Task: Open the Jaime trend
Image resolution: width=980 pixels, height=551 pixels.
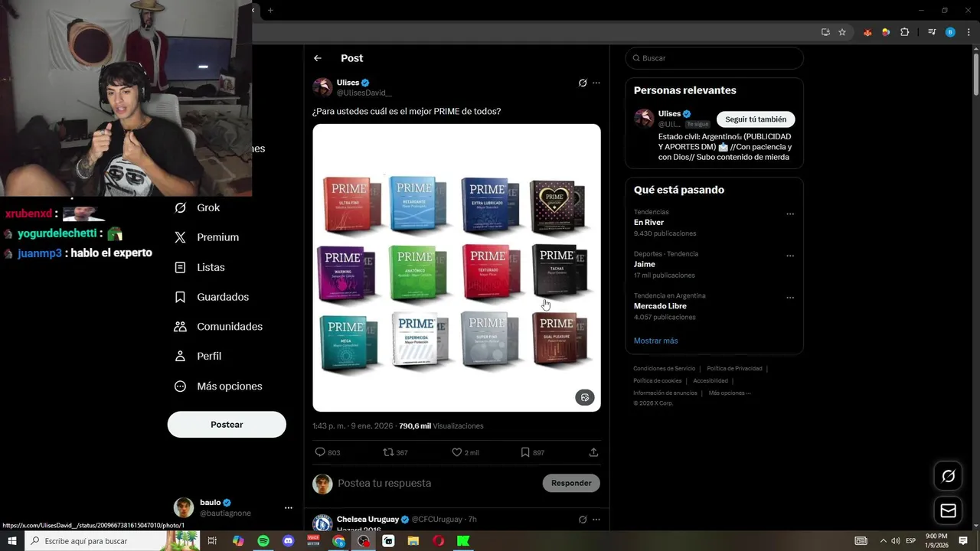Action: pyautogui.click(x=645, y=264)
